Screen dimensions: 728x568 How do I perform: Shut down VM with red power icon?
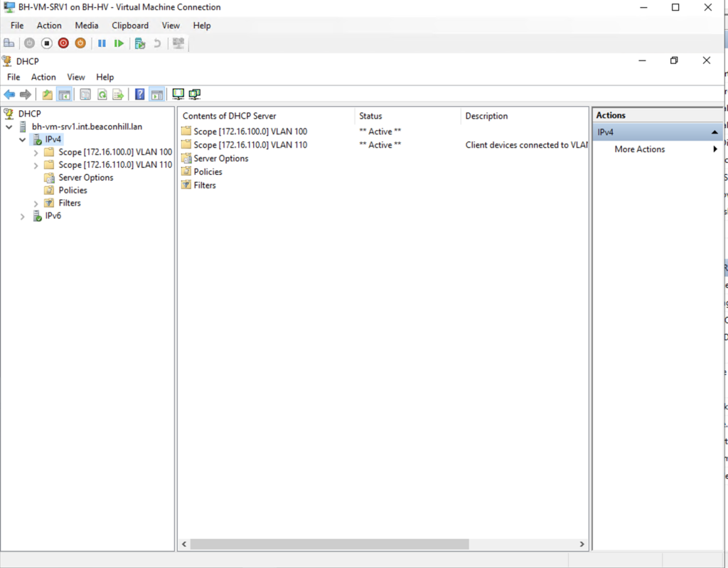coord(63,43)
